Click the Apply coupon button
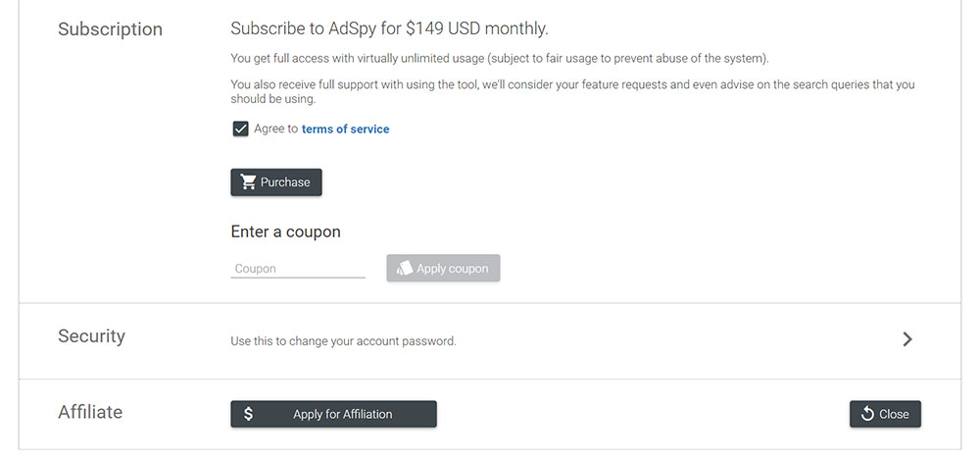This screenshot has height=460, width=980. tap(443, 268)
